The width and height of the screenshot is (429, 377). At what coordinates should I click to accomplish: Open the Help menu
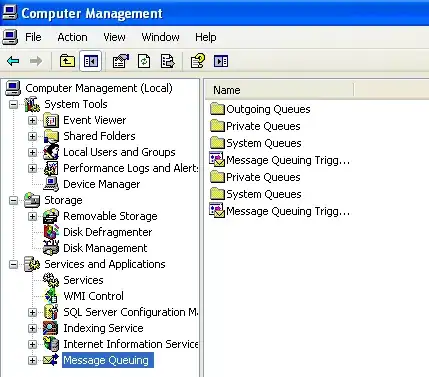coord(206,37)
